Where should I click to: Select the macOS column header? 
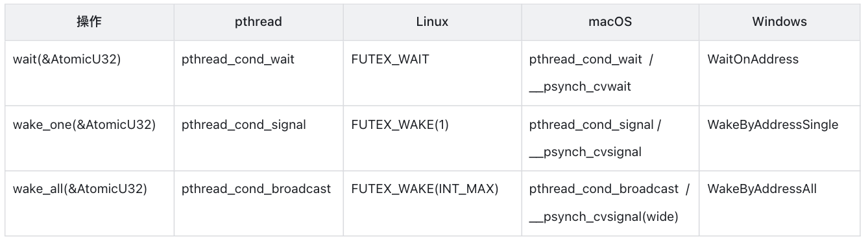pyautogui.click(x=610, y=21)
